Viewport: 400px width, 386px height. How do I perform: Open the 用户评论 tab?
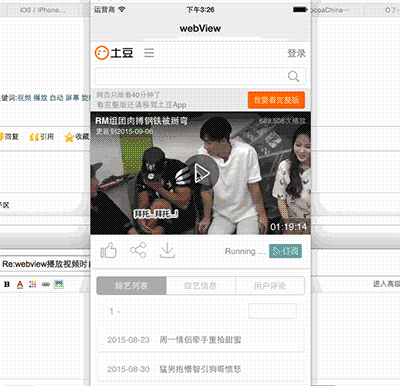pyautogui.click(x=270, y=286)
